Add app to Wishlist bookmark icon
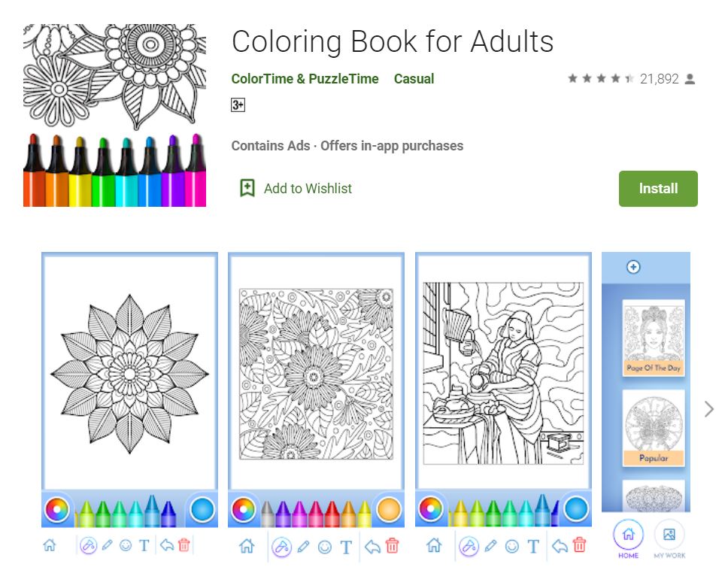This screenshot has width=728, height=570. point(247,188)
